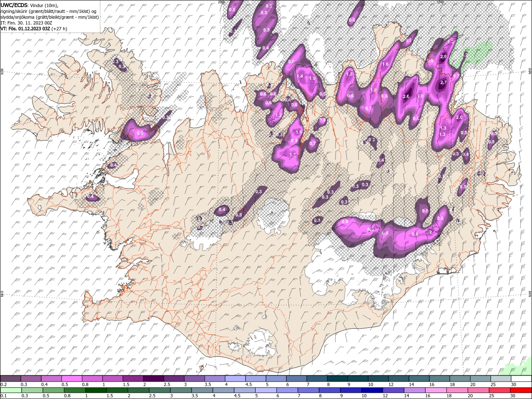Select lower scale violet swatch starting at 12
Image resolution: width=532 pixels, height=399 pixels.
pyautogui.click(x=393, y=390)
